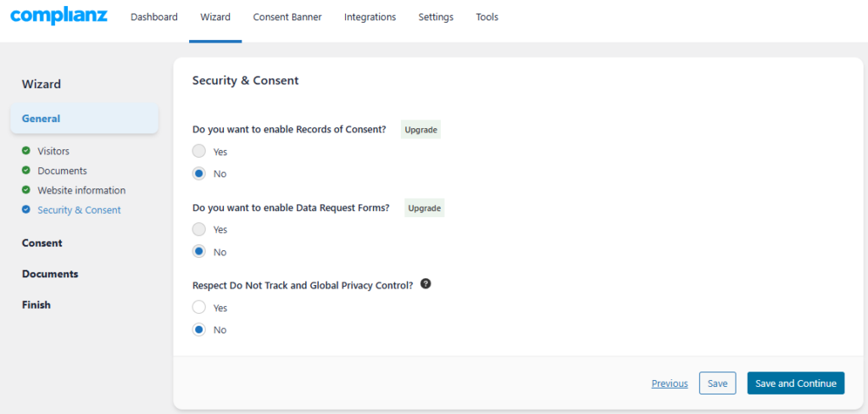Click the help question mark icon

[x=426, y=283]
